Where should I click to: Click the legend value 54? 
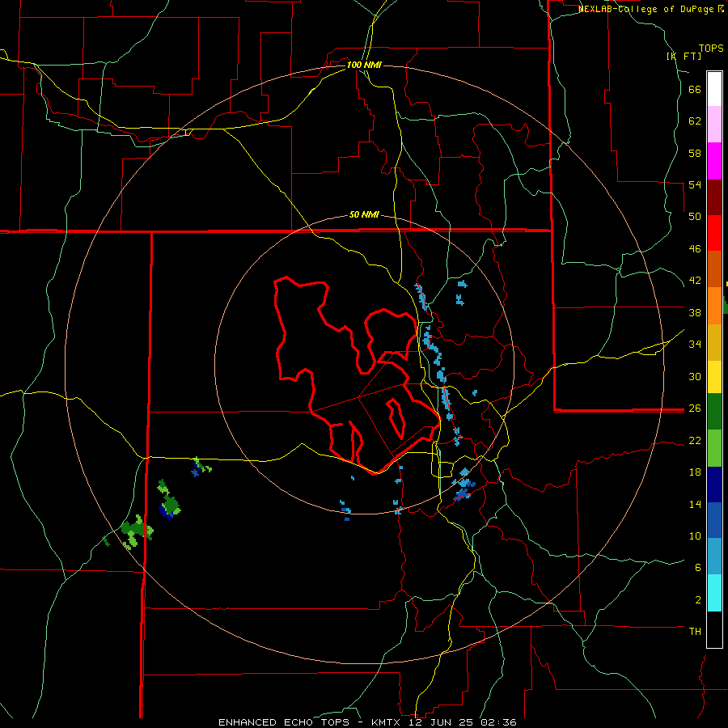tap(695, 184)
